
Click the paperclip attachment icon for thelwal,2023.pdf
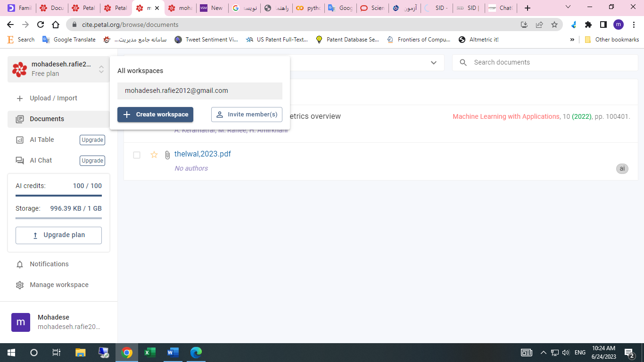coord(167,155)
